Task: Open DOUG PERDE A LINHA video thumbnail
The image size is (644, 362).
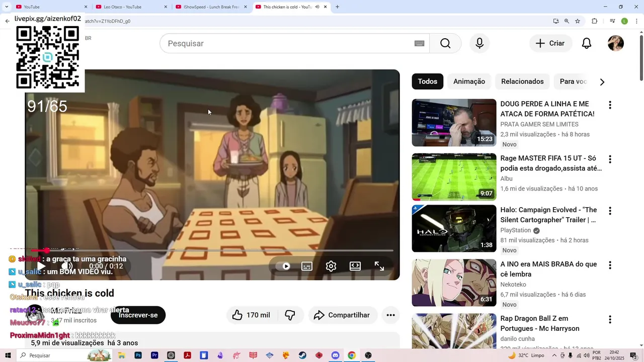Action: [x=454, y=123]
